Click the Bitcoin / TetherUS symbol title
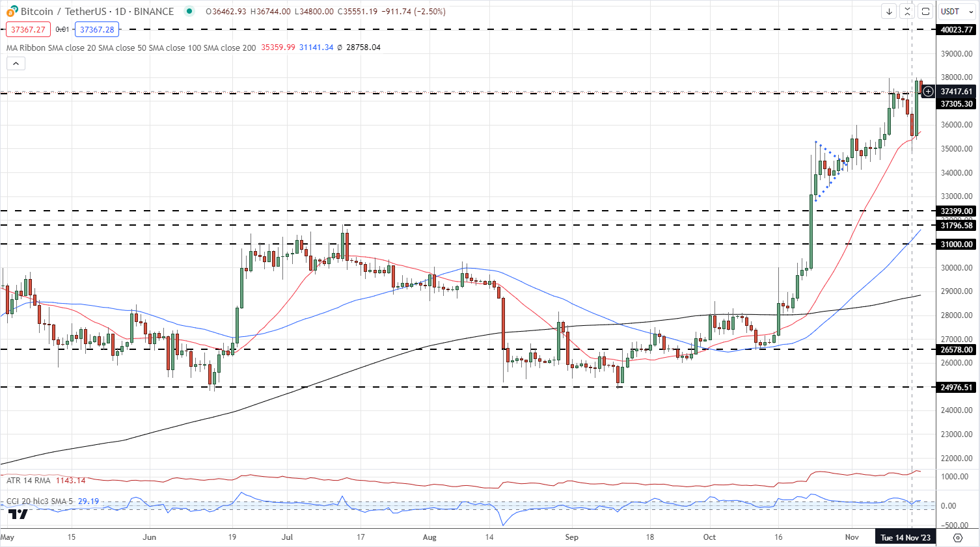 (98, 11)
